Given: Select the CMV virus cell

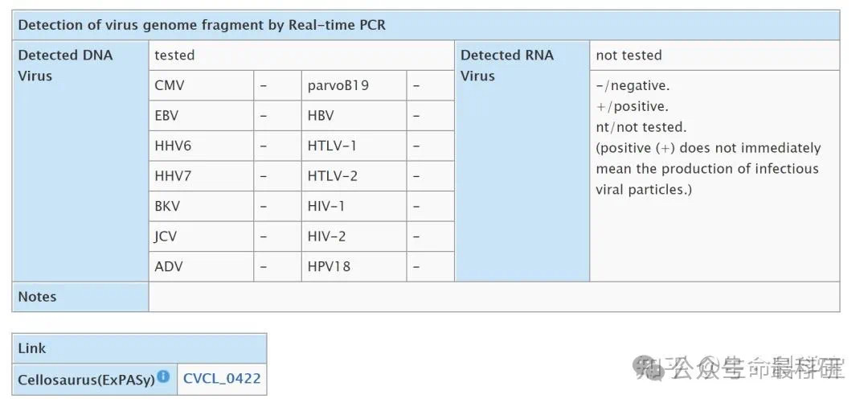Looking at the screenshot, I should point(201,85).
